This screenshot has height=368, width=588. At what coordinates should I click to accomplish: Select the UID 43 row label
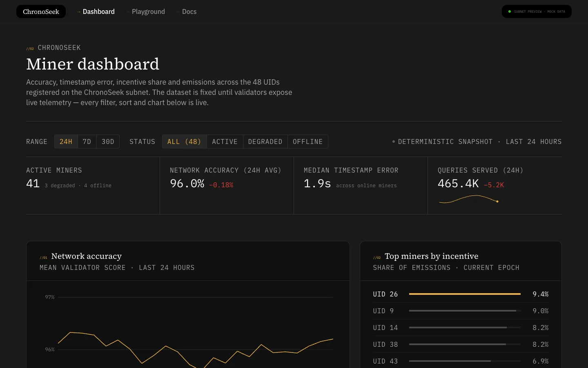385,361
